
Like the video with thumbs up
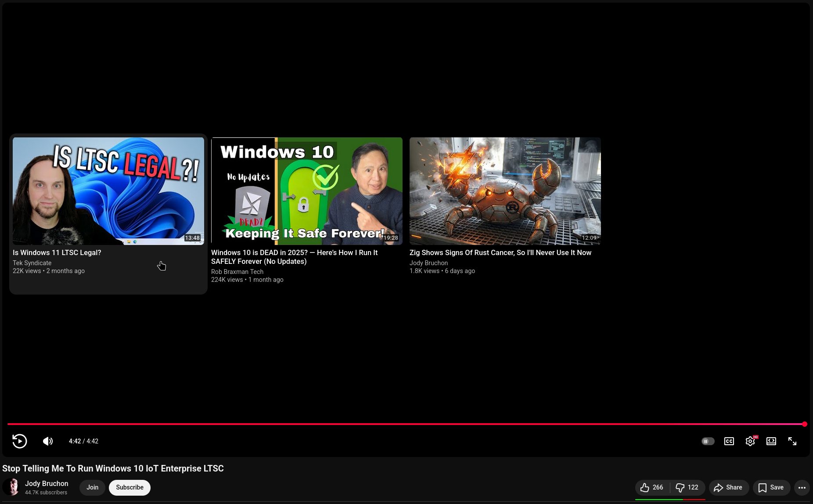coord(652,487)
